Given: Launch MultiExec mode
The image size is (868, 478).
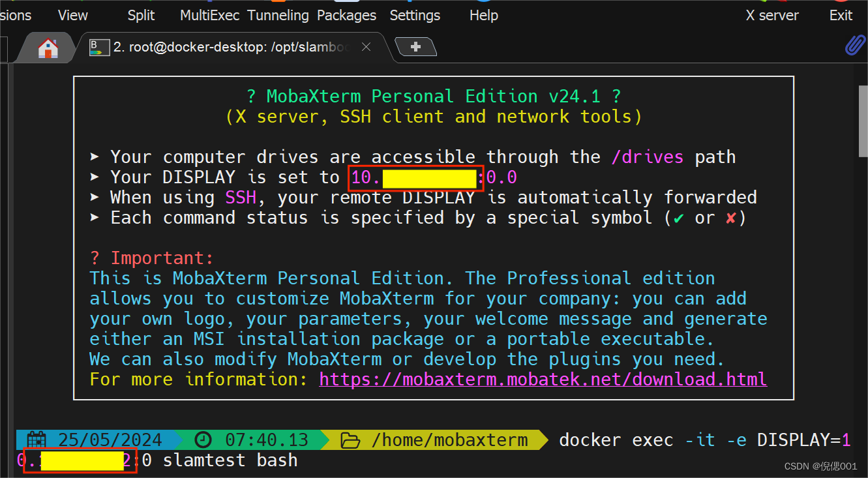Looking at the screenshot, I should click(209, 15).
